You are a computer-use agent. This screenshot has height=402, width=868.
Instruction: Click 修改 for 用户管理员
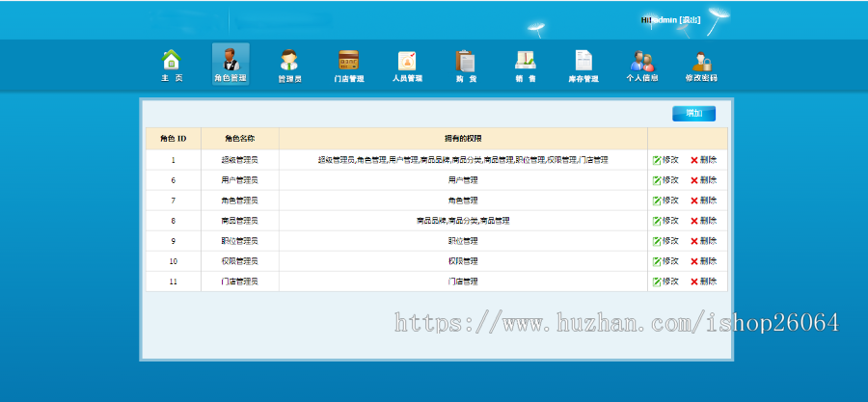pyautogui.click(x=665, y=179)
